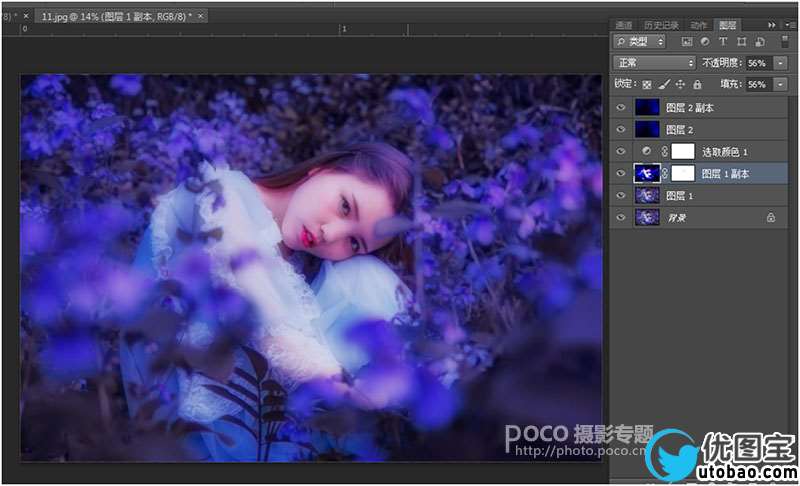Filter layers by pixel layer icon
800x486 pixels.
pyautogui.click(x=687, y=42)
